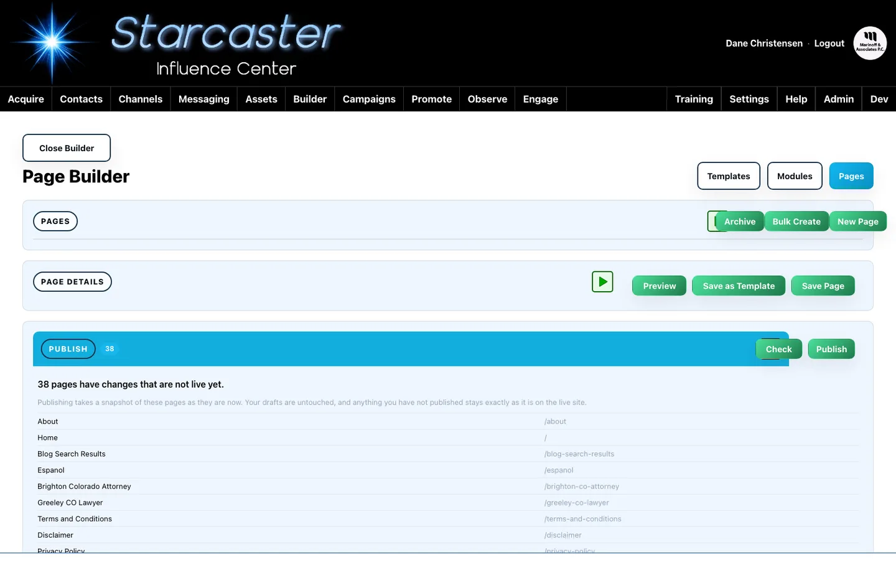This screenshot has height=588, width=896.
Task: Open the Help menu
Action: 796,99
